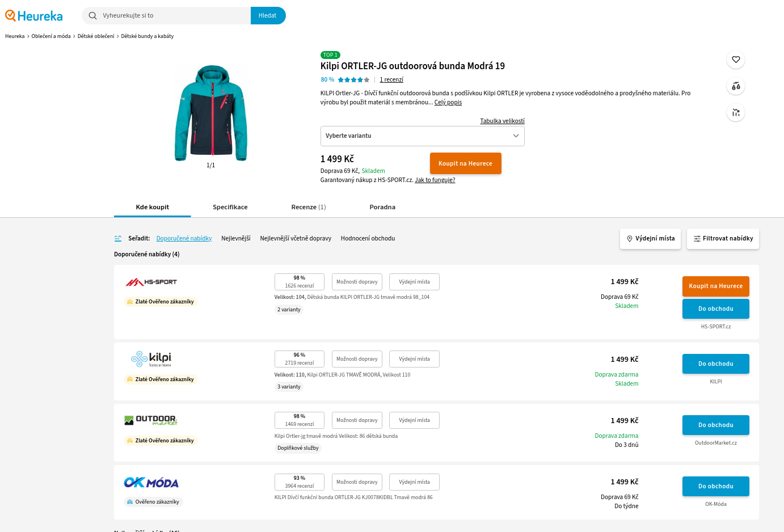The image size is (784, 532).
Task: Open Výdejní místa map button
Action: tap(650, 239)
